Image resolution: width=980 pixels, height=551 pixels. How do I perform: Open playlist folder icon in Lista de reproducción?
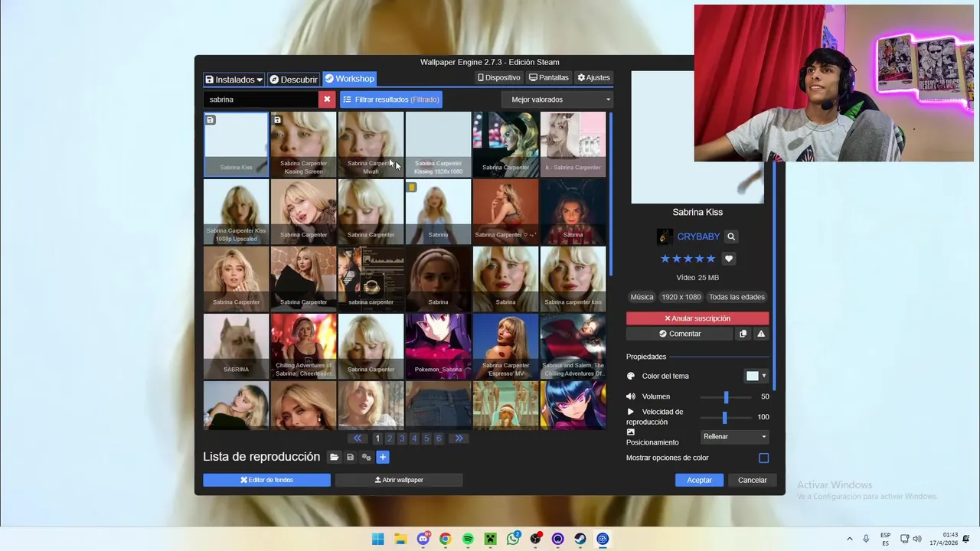tap(334, 457)
